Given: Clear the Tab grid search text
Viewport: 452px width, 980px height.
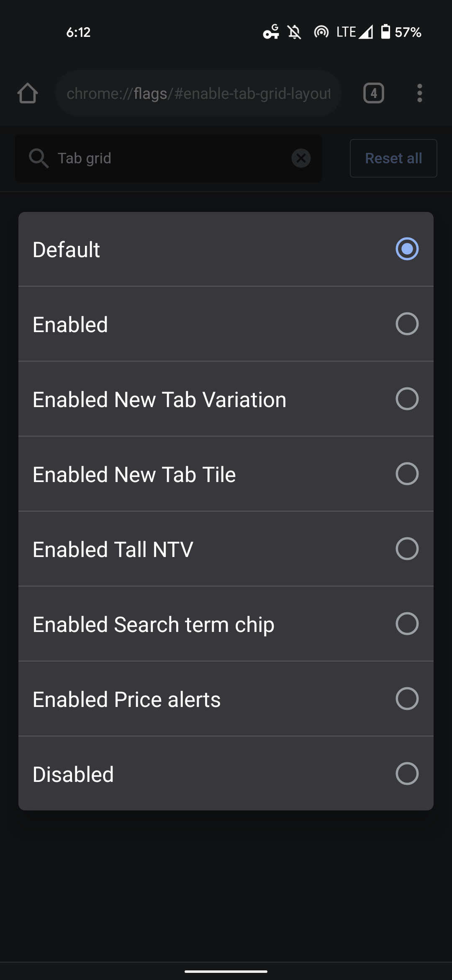Looking at the screenshot, I should [x=301, y=158].
